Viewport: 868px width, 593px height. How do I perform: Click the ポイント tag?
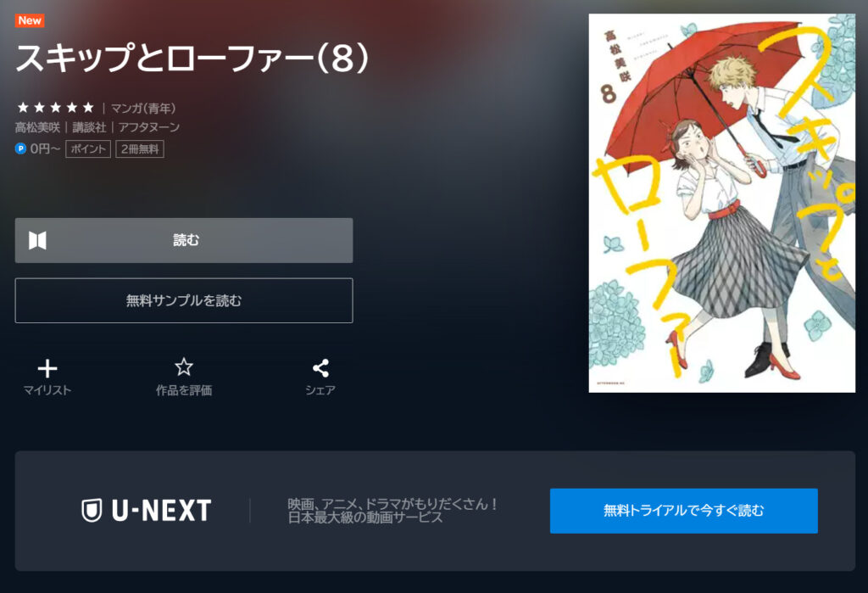(88, 149)
